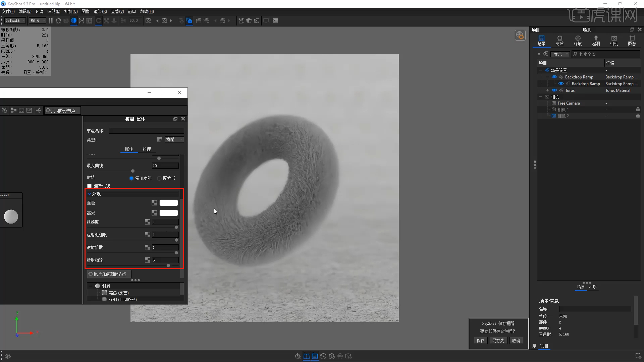This screenshot has height=362, width=644.
Task: Click the cloud library globe icon
Action: pos(520,35)
